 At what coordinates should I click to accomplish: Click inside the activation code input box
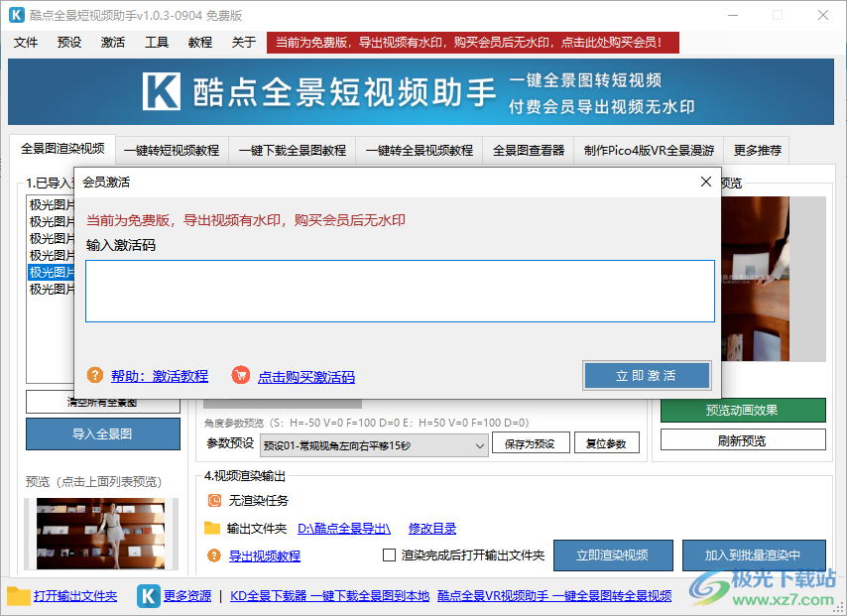[x=400, y=291]
